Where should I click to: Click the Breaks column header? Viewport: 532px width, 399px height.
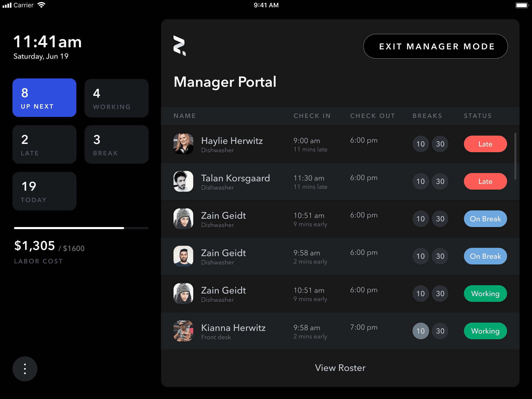click(x=427, y=116)
